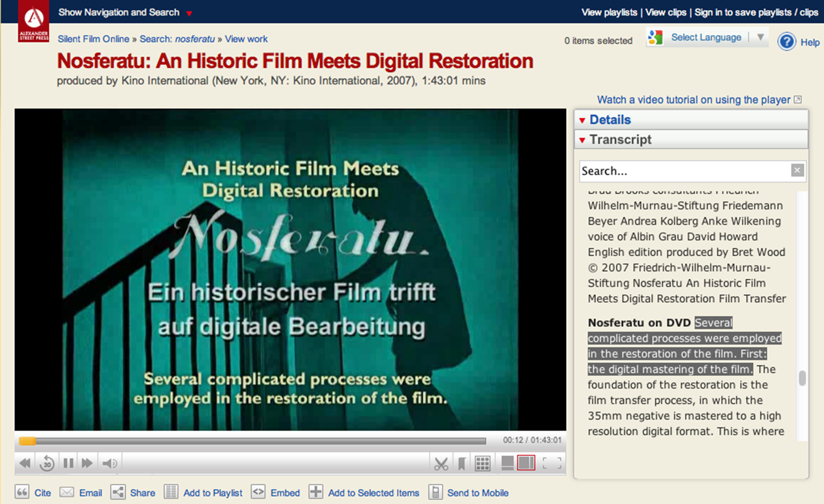Replay the last 30 seconds

[x=47, y=463]
